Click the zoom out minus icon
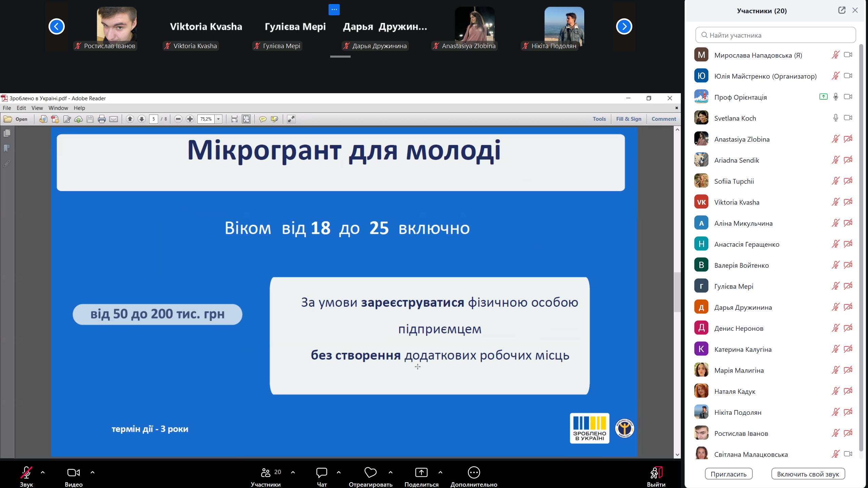The width and height of the screenshot is (868, 488). (178, 119)
